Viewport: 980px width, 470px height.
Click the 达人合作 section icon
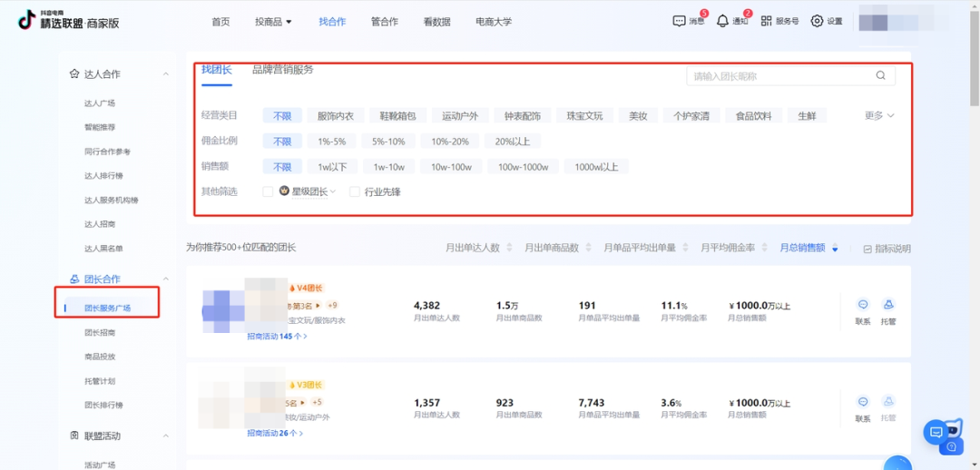(x=74, y=73)
